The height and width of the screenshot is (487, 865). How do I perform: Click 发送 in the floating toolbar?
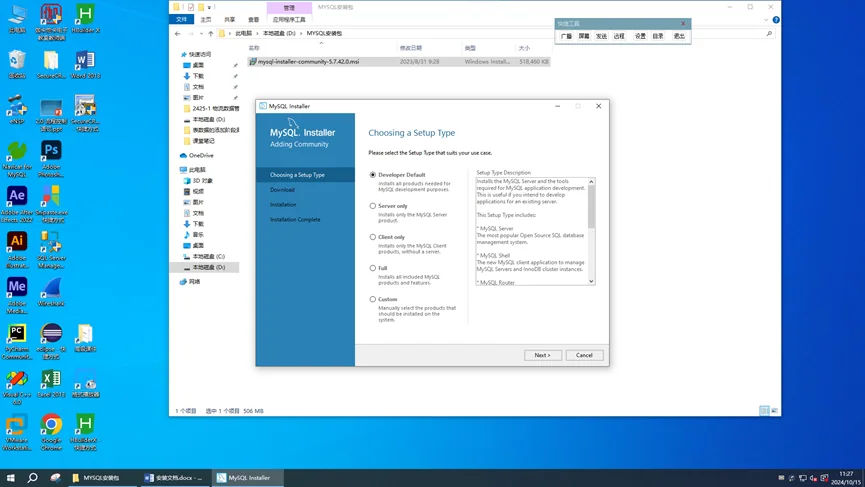click(601, 36)
